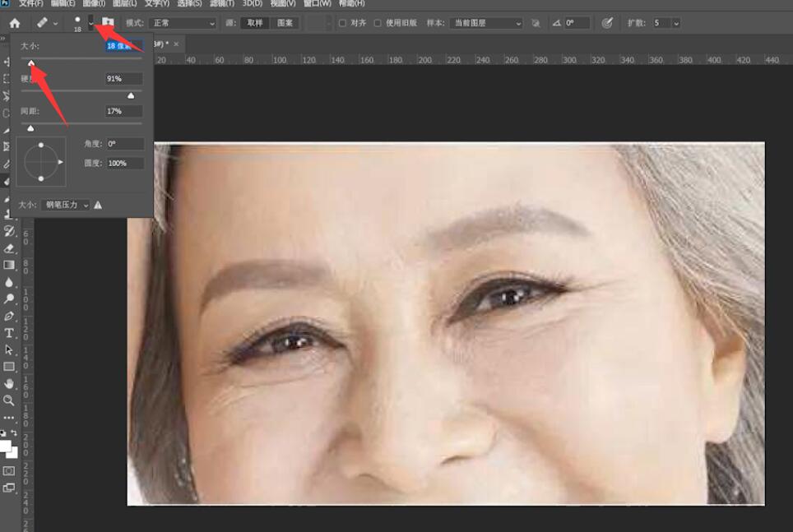Open the 图像(I) menu
This screenshot has width=793, height=532.
coord(94,3)
